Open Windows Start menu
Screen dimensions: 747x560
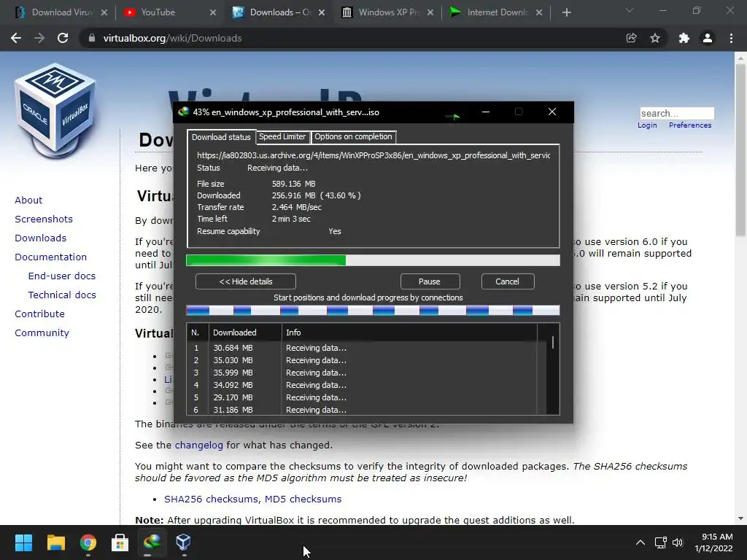tap(23, 542)
